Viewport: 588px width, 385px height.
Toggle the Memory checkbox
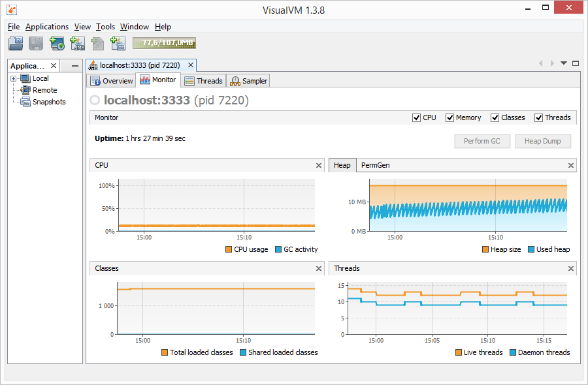[449, 117]
